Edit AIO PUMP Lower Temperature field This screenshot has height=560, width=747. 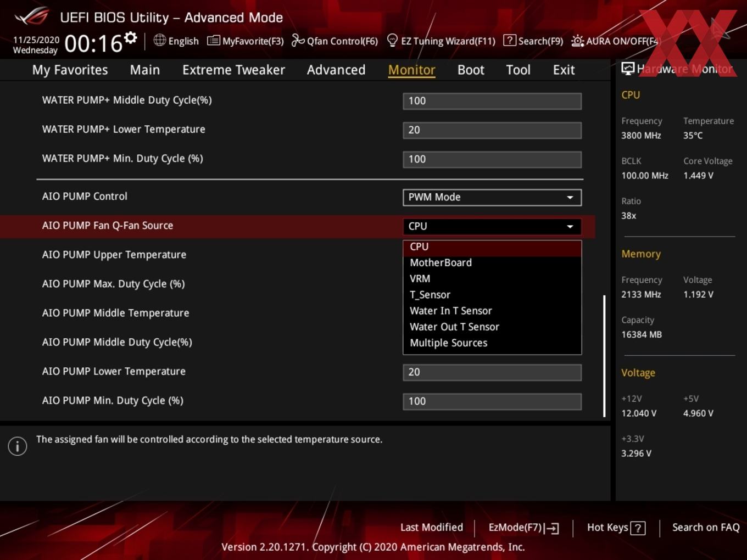coord(492,372)
